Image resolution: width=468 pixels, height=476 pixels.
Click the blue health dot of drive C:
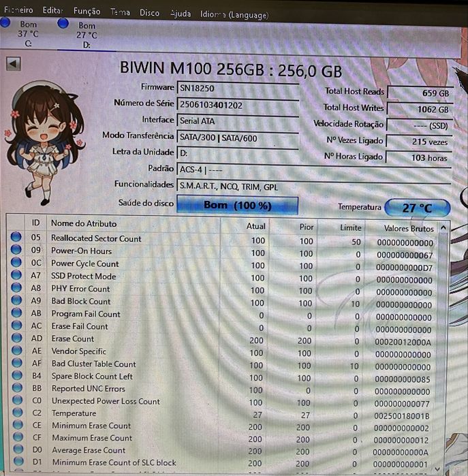[5, 22]
